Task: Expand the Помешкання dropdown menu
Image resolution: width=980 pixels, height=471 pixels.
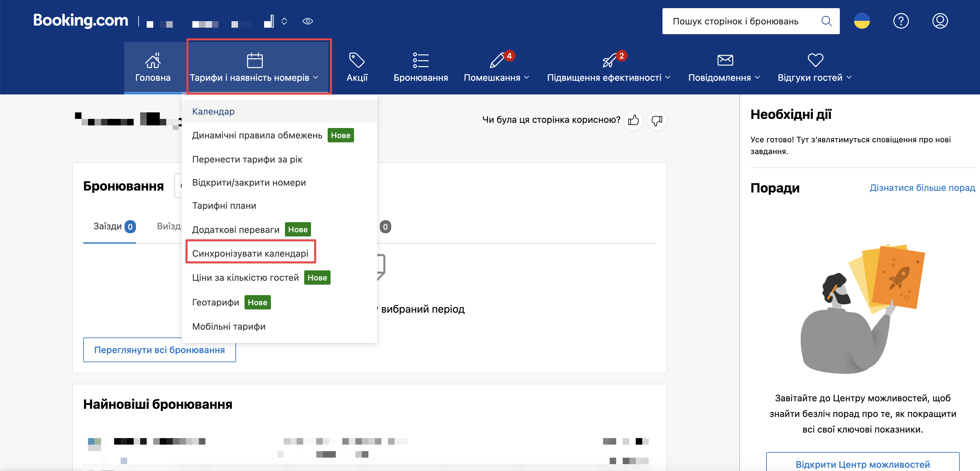Action: 496,77
